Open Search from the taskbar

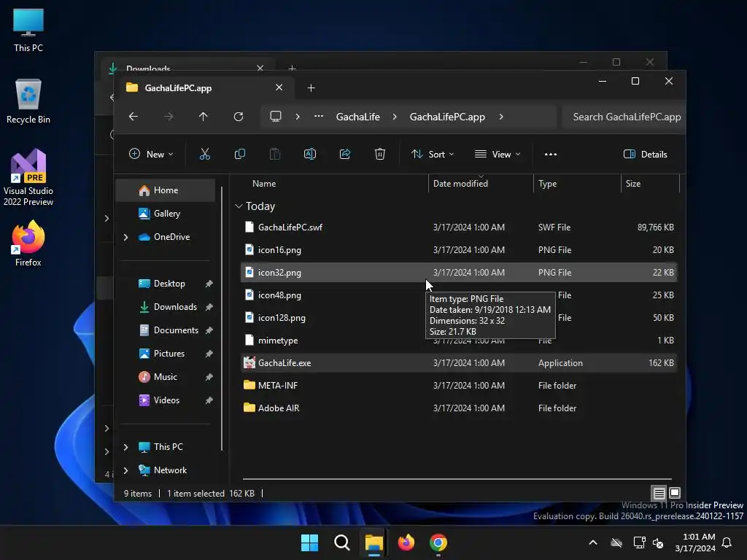coord(341,542)
